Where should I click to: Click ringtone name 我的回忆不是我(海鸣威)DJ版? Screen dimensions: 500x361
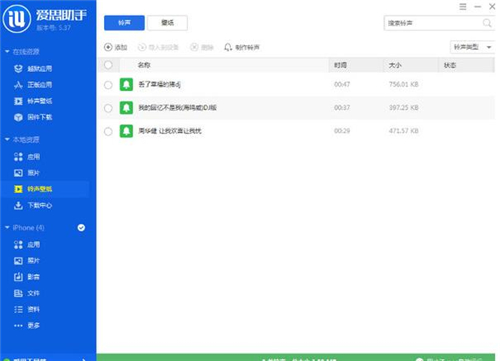(177, 107)
